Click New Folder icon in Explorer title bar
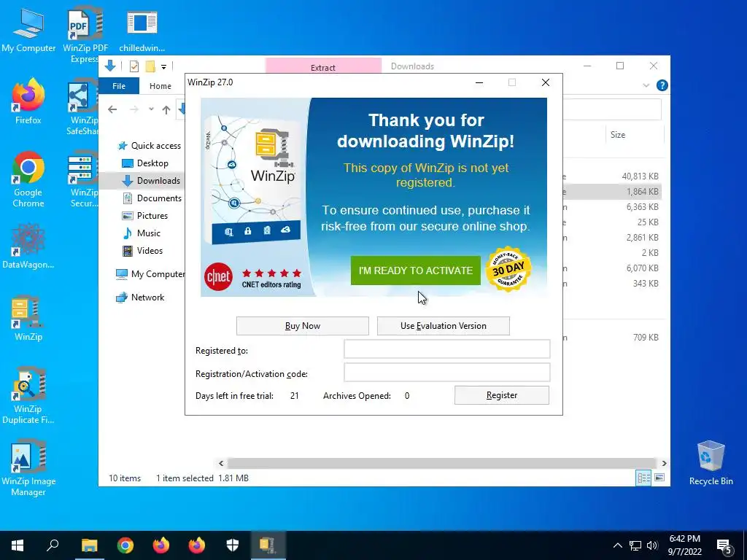Image resolution: width=747 pixels, height=560 pixels. click(150, 66)
